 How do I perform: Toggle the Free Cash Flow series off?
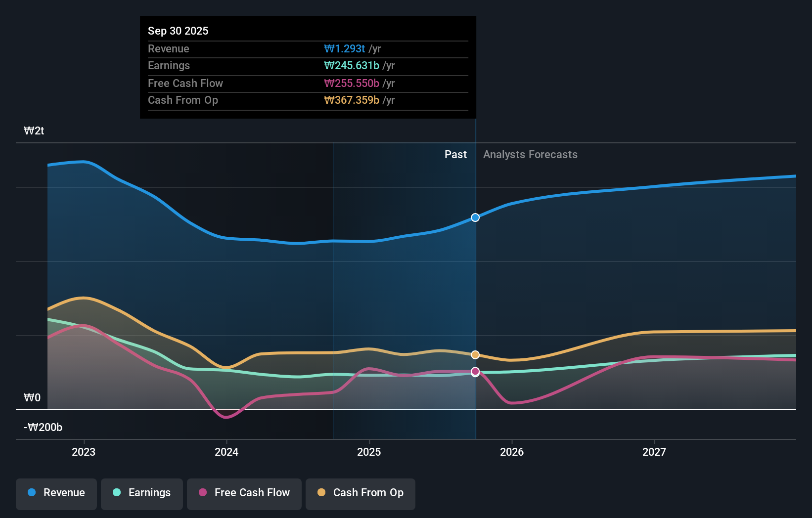(244, 493)
